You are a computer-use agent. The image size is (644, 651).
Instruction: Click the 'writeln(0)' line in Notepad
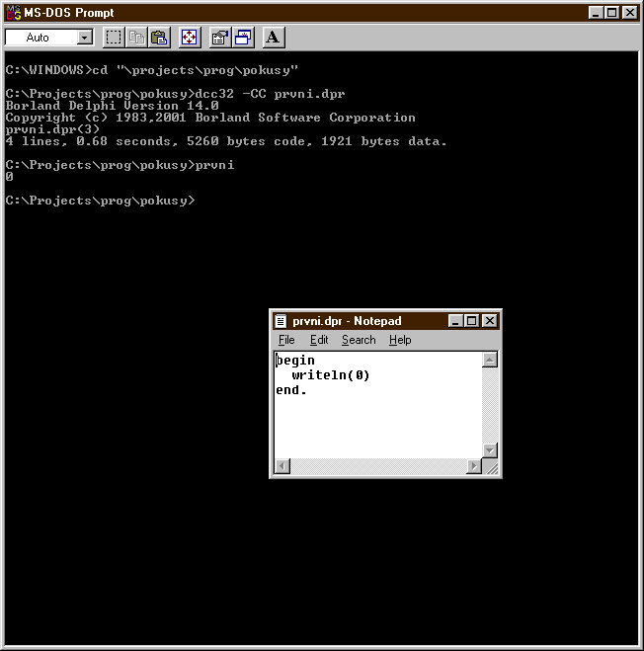pyautogui.click(x=331, y=375)
